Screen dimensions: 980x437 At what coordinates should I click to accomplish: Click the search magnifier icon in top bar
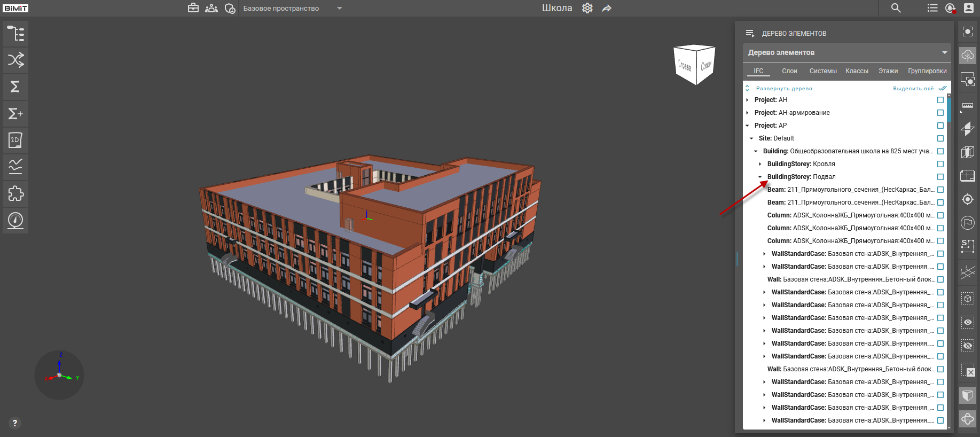[x=896, y=8]
